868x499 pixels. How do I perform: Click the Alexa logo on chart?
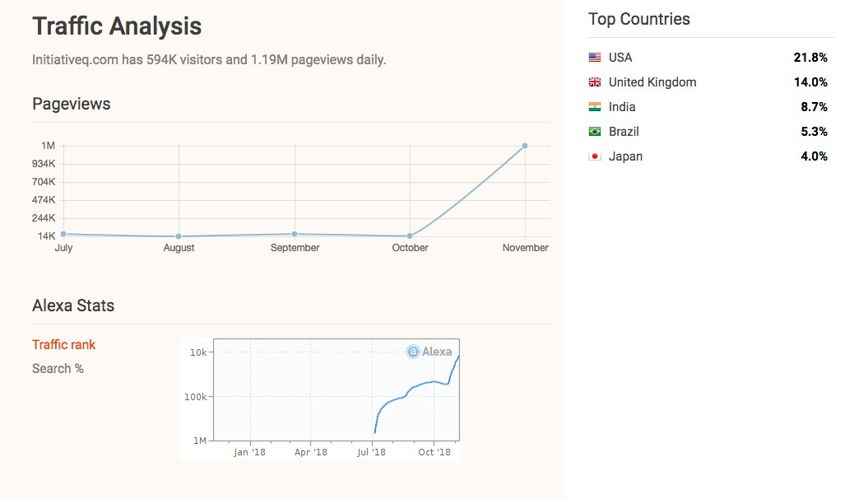click(429, 351)
